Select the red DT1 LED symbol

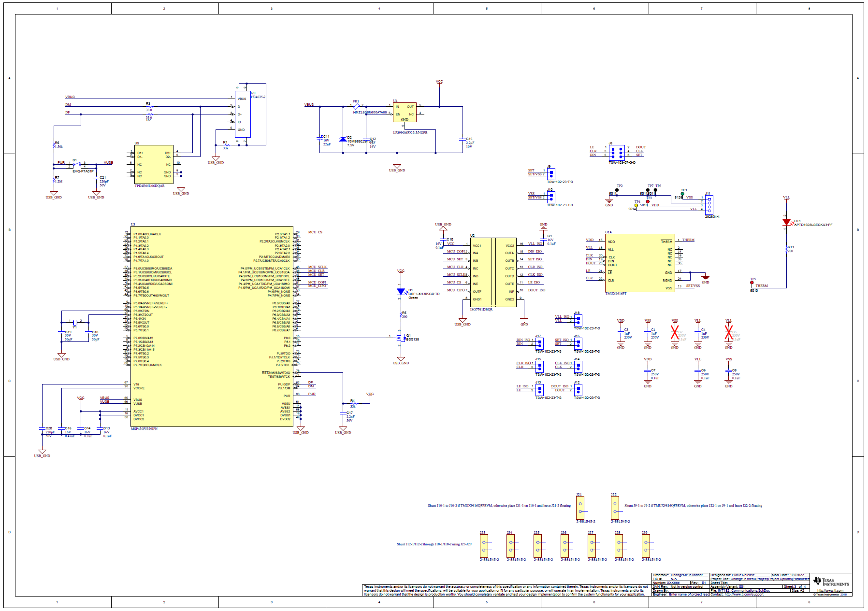(x=786, y=223)
